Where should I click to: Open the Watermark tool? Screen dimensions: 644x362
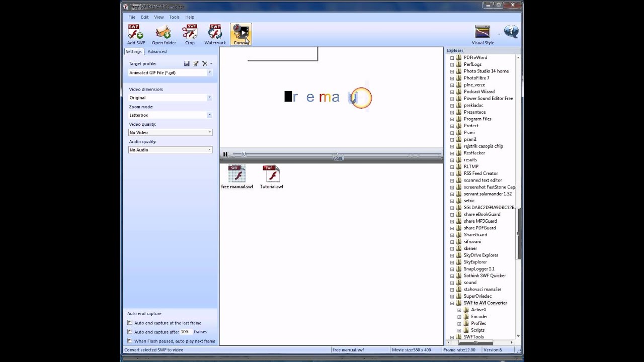(215, 32)
